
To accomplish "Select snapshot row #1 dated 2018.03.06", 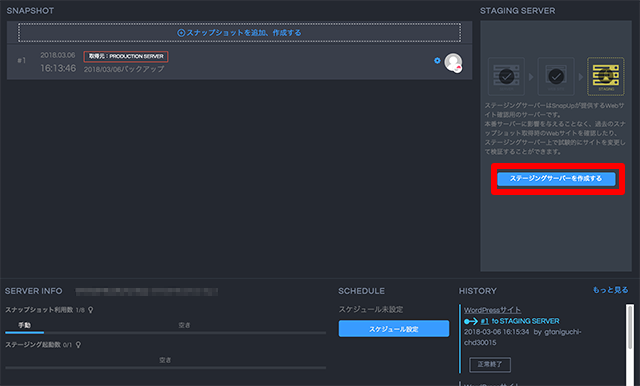I will [x=240, y=62].
